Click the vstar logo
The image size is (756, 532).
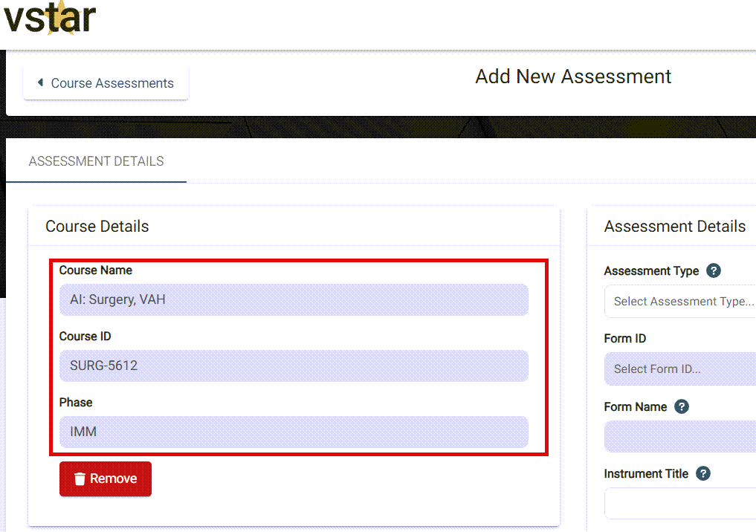[50, 18]
